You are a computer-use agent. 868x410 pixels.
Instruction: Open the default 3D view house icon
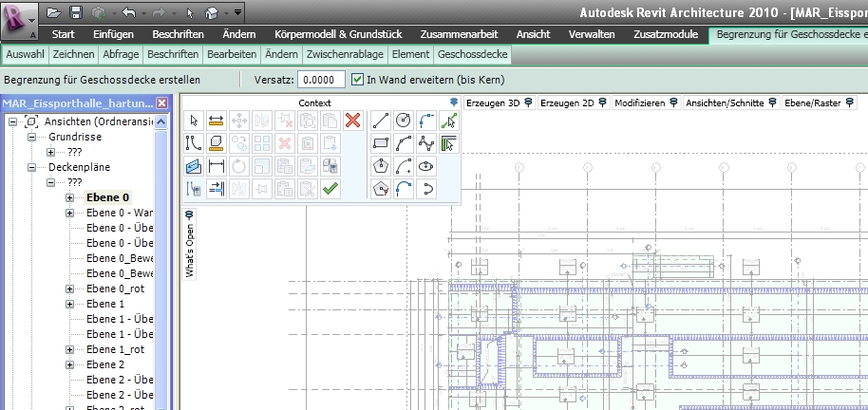pyautogui.click(x=212, y=12)
